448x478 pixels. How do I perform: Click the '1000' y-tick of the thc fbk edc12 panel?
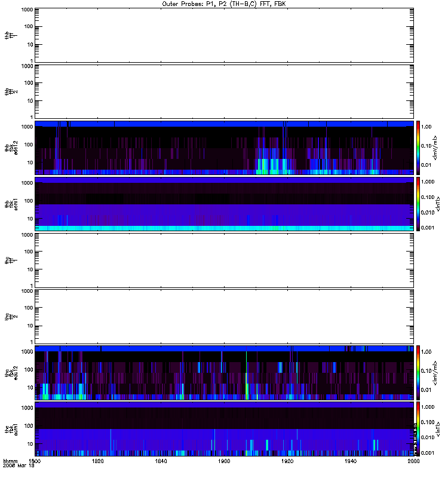[27, 351]
